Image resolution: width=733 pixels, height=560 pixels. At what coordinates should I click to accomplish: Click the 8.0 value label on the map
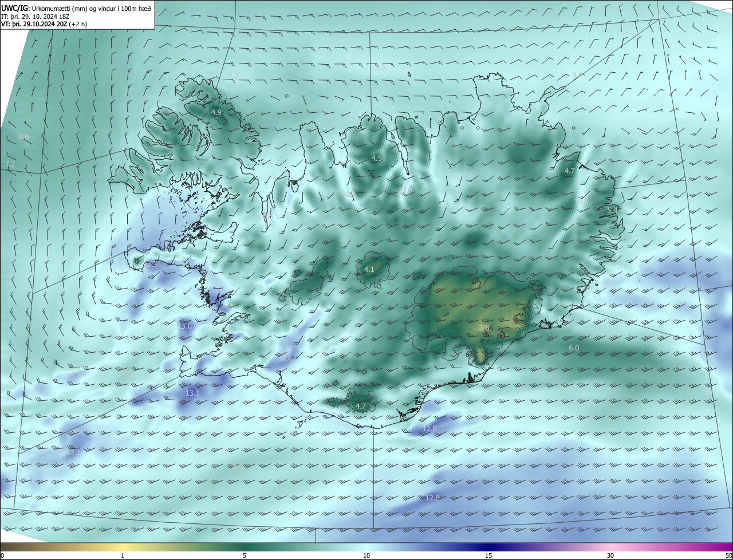(23, 137)
